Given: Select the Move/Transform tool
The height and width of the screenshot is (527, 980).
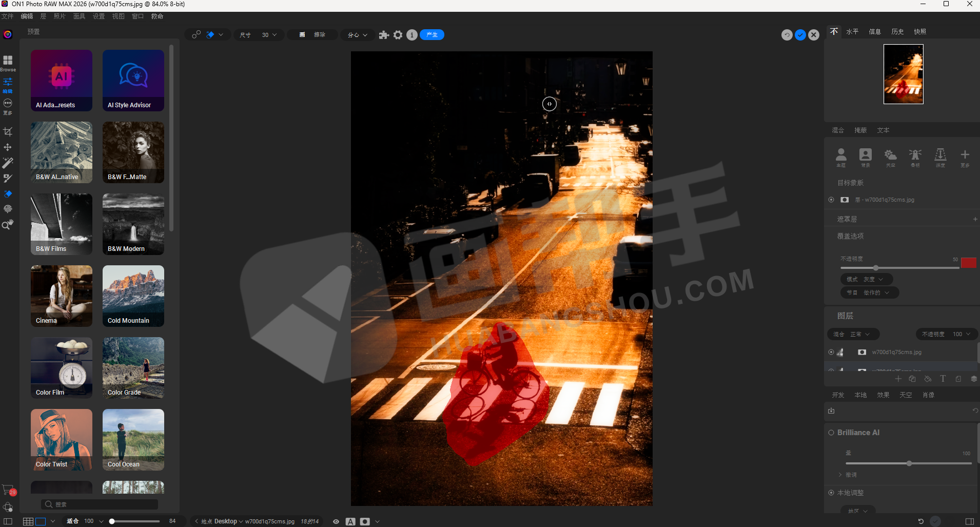Looking at the screenshot, I should pyautogui.click(x=8, y=147).
